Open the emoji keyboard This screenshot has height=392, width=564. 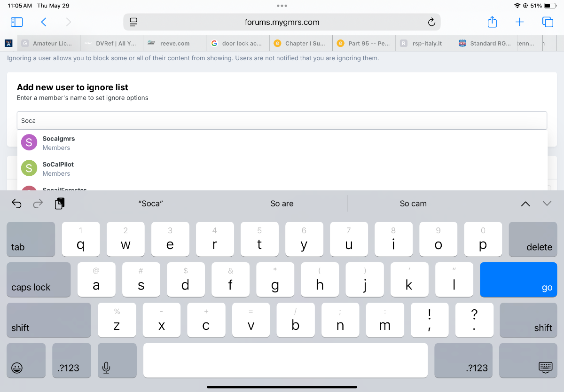pyautogui.click(x=17, y=368)
